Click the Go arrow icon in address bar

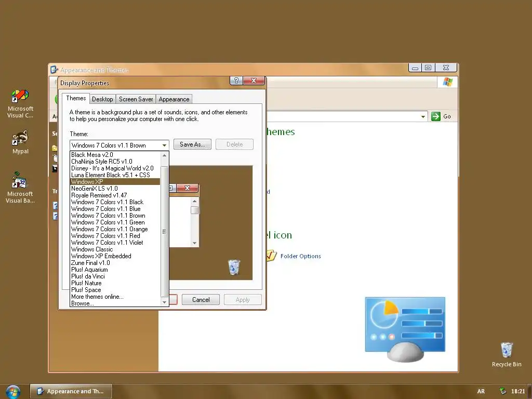point(436,116)
